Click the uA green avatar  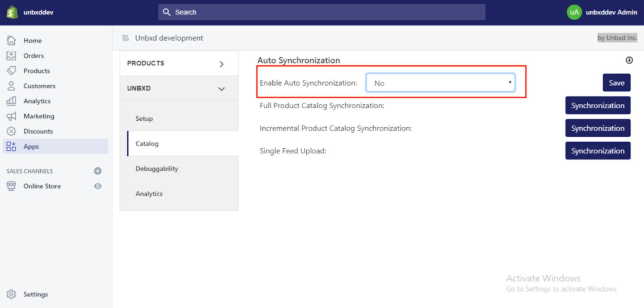pos(574,12)
